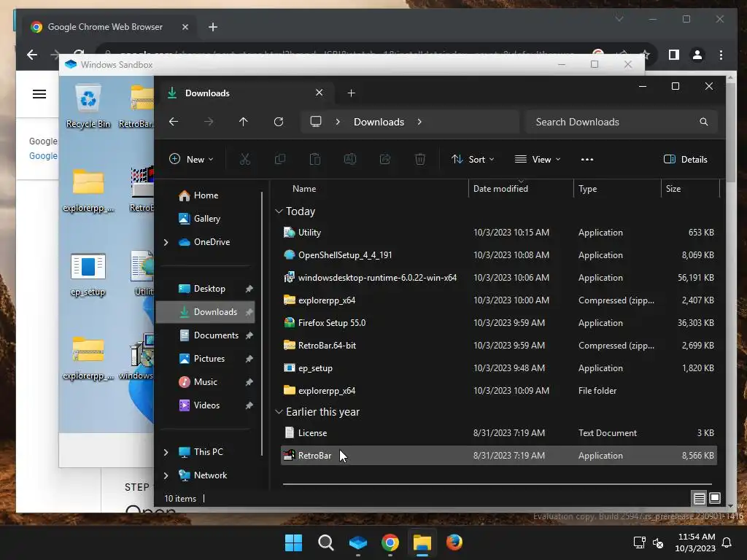Click the horizontal scrollbar under file list
The height and width of the screenshot is (560, 747).
coord(498,484)
